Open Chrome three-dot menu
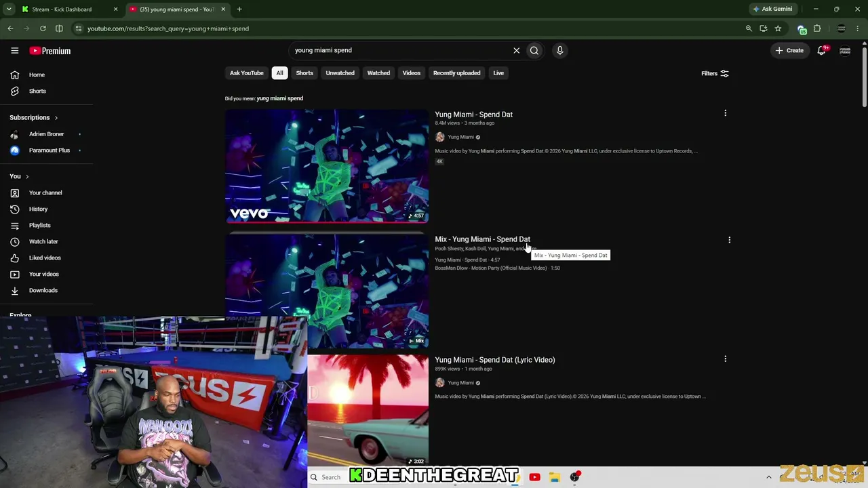The width and height of the screenshot is (868, 488). (x=859, y=28)
